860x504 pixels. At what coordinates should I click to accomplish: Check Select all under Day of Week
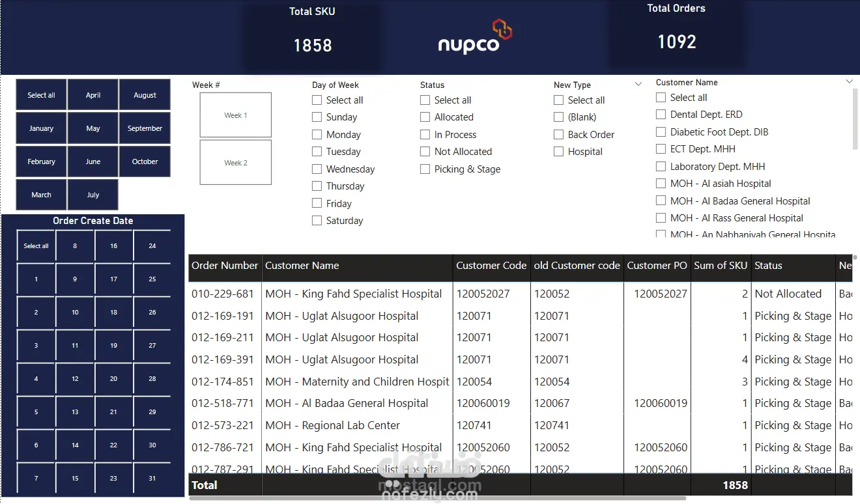[317, 100]
